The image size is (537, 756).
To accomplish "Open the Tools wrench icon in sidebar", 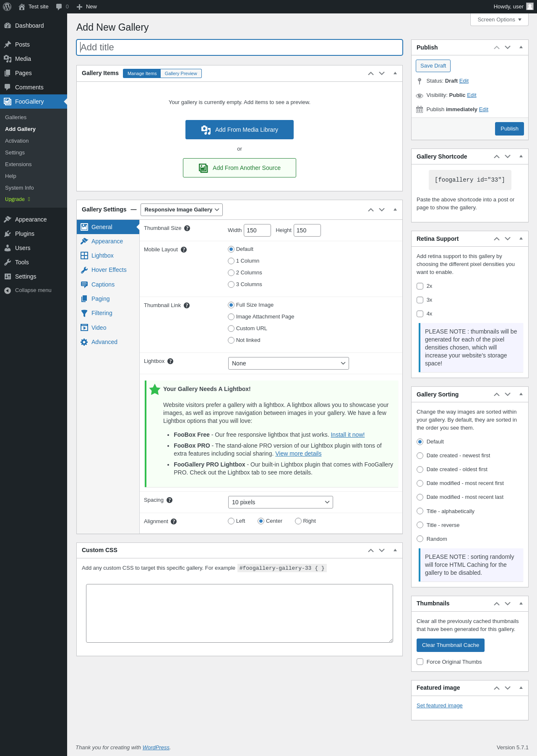I will (x=8, y=262).
